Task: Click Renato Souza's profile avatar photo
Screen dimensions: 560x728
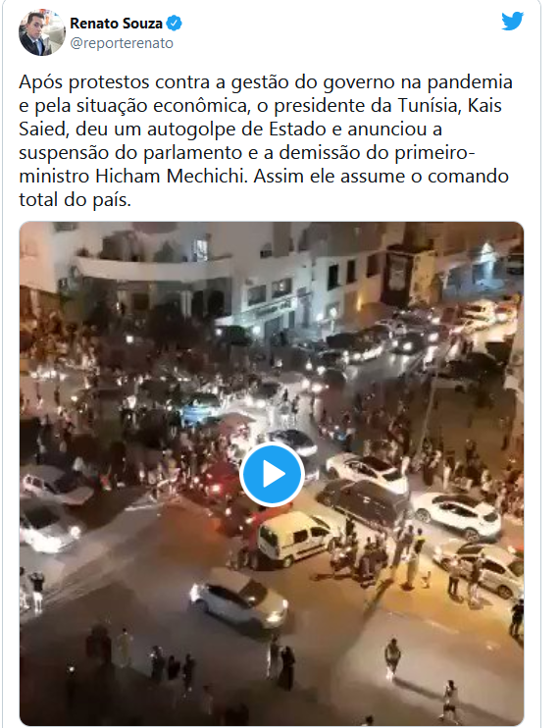Action: click(x=42, y=32)
